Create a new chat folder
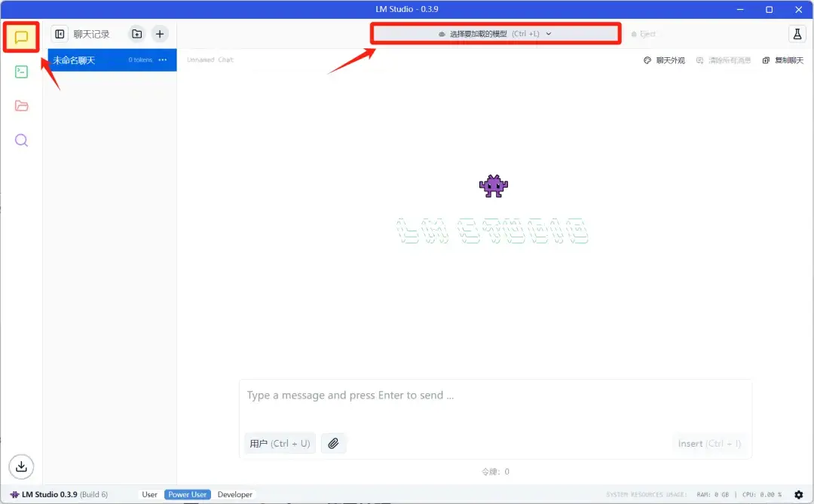This screenshot has height=504, width=814. (x=137, y=34)
